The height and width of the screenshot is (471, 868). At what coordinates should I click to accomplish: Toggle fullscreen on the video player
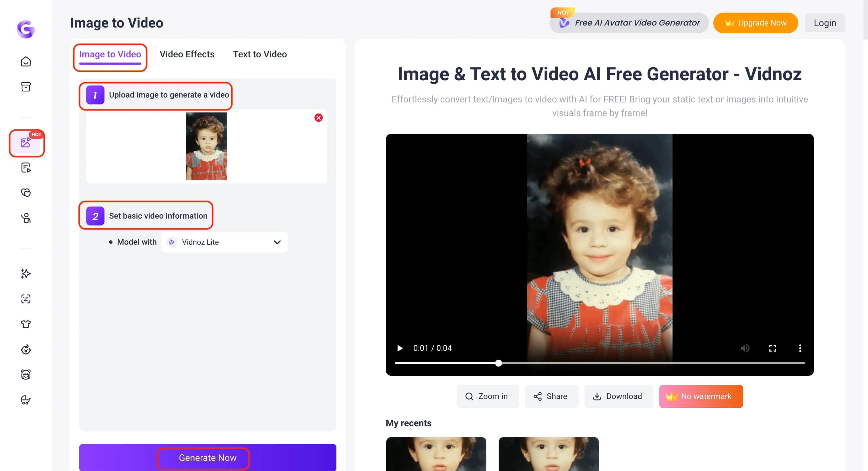coord(772,348)
